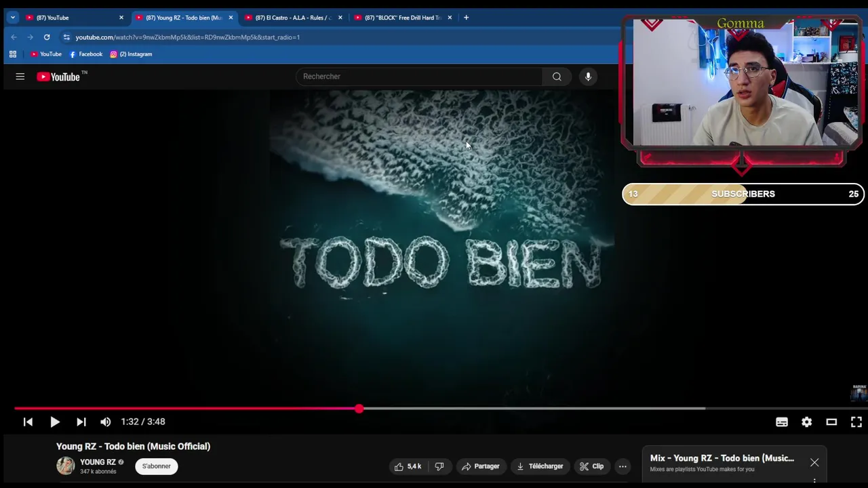Close the Young RZ - Todo bien tab

pos(231,18)
